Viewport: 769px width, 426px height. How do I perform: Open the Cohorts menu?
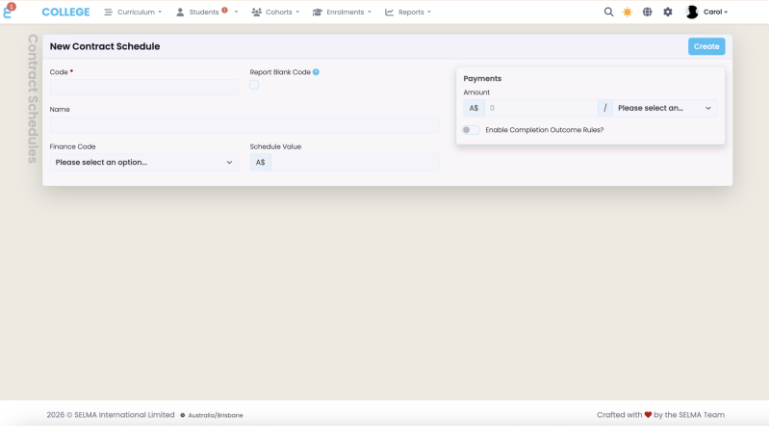(275, 12)
